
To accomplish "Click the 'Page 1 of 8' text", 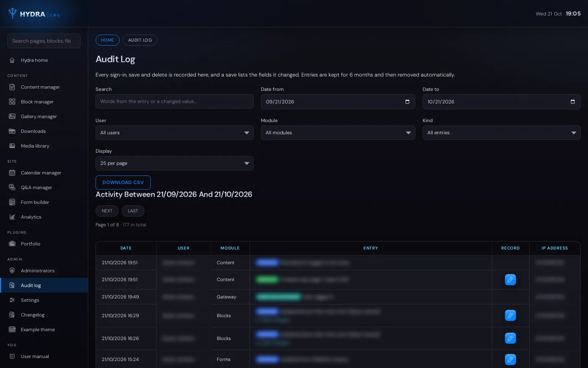I will coord(107,225).
